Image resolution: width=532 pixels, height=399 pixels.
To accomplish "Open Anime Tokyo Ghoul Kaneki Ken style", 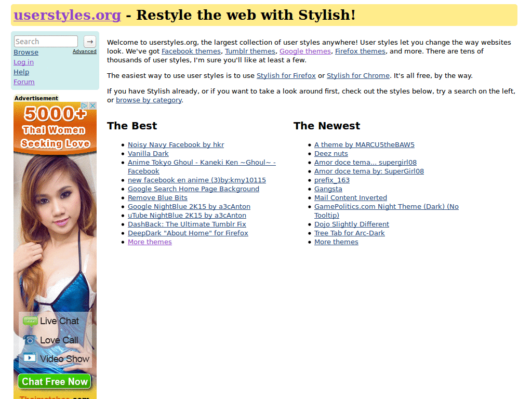I will 202,167.
